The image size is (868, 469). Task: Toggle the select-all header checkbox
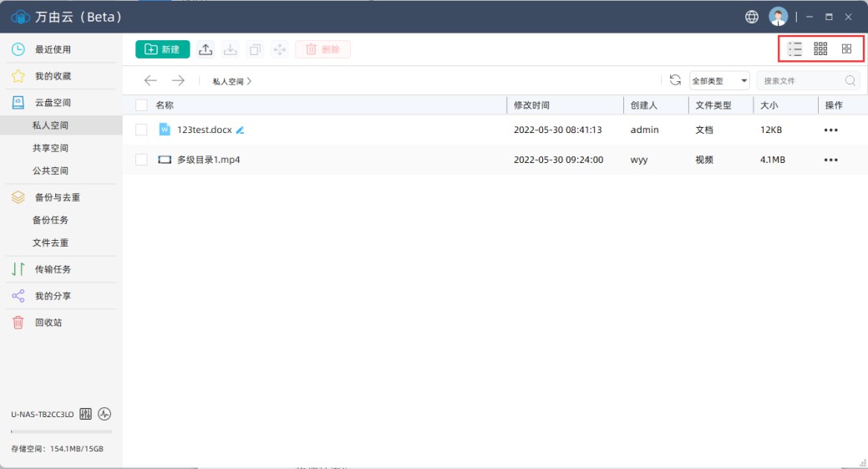click(x=141, y=105)
